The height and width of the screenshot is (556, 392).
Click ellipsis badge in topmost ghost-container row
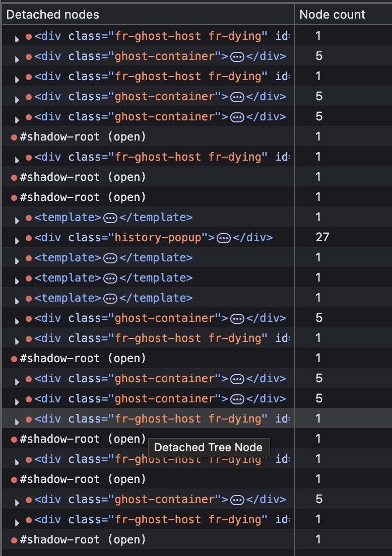pos(237,56)
